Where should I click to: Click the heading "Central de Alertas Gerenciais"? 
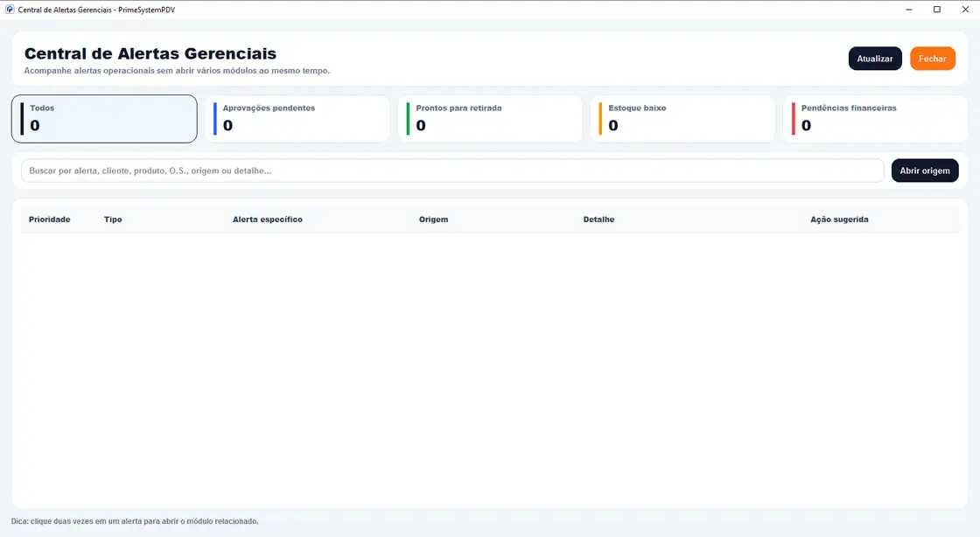(x=150, y=53)
